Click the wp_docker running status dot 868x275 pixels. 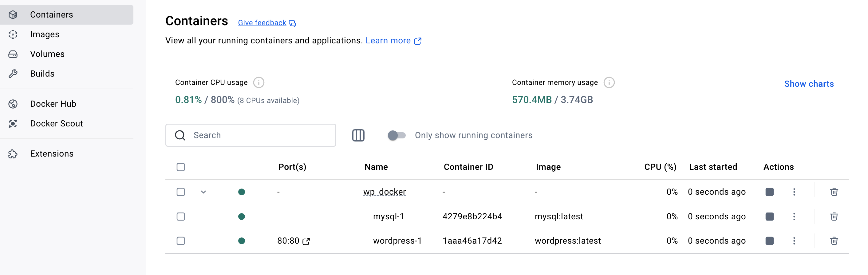241,192
